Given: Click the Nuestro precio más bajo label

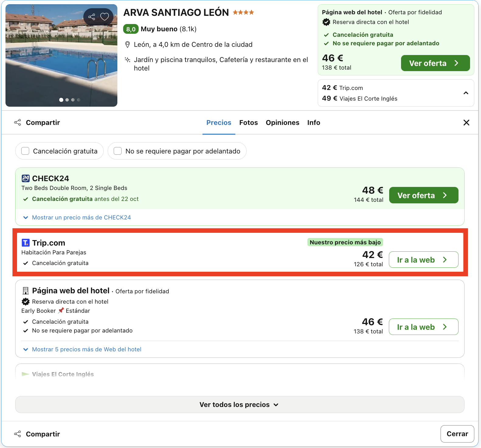Looking at the screenshot, I should coord(345,242).
